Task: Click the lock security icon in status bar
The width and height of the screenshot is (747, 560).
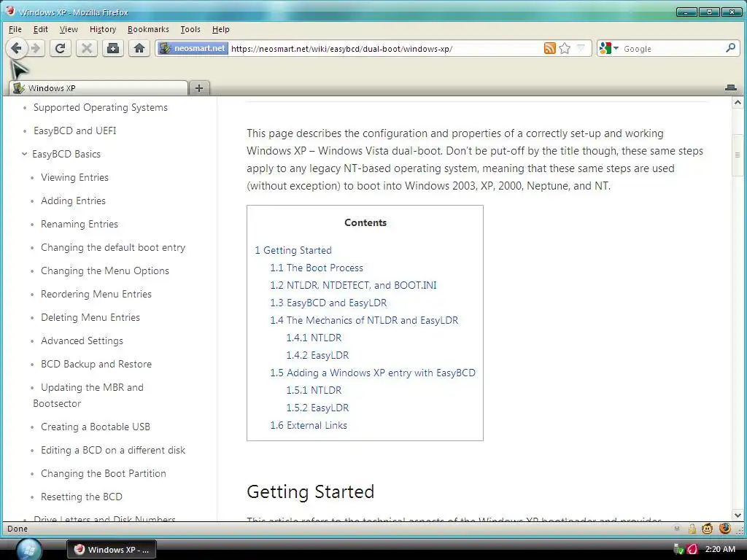Action: [692, 529]
